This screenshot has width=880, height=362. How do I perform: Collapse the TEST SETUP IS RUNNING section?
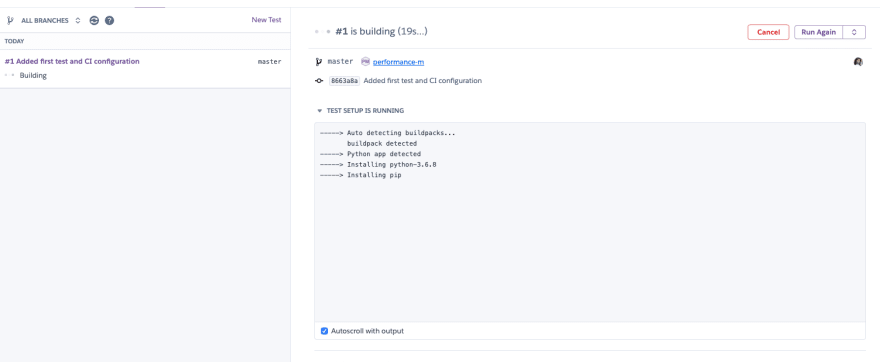click(359, 111)
